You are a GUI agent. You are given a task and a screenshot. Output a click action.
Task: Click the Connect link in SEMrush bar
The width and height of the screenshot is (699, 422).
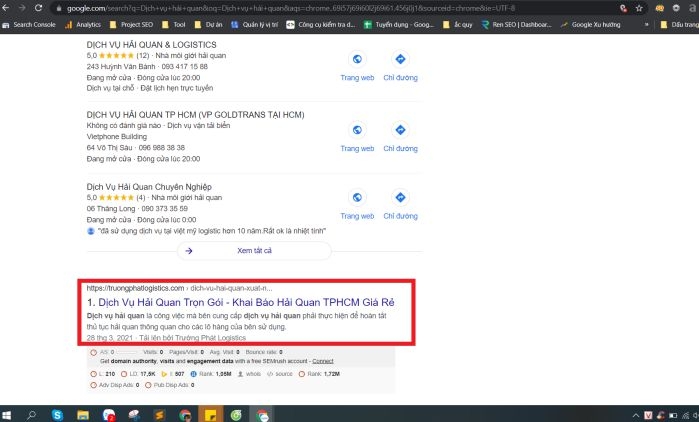(x=323, y=361)
